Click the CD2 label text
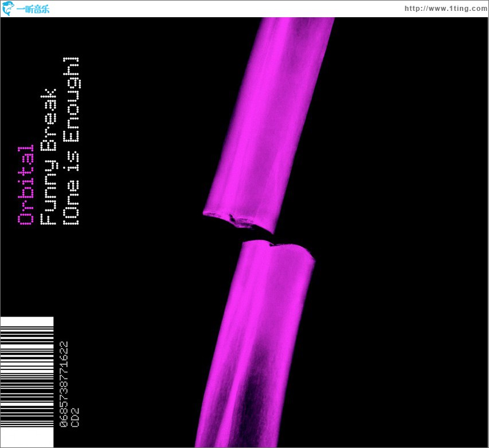This screenshot has width=489, height=448. (x=75, y=418)
